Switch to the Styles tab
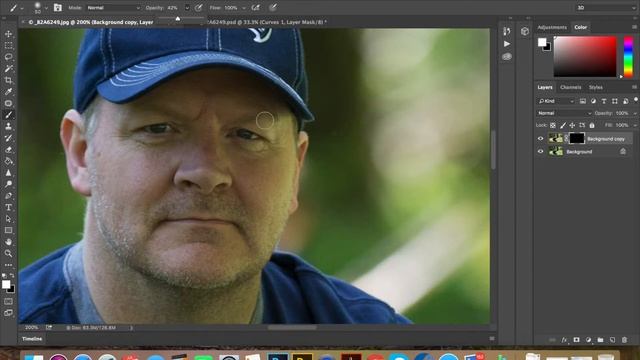 (596, 87)
